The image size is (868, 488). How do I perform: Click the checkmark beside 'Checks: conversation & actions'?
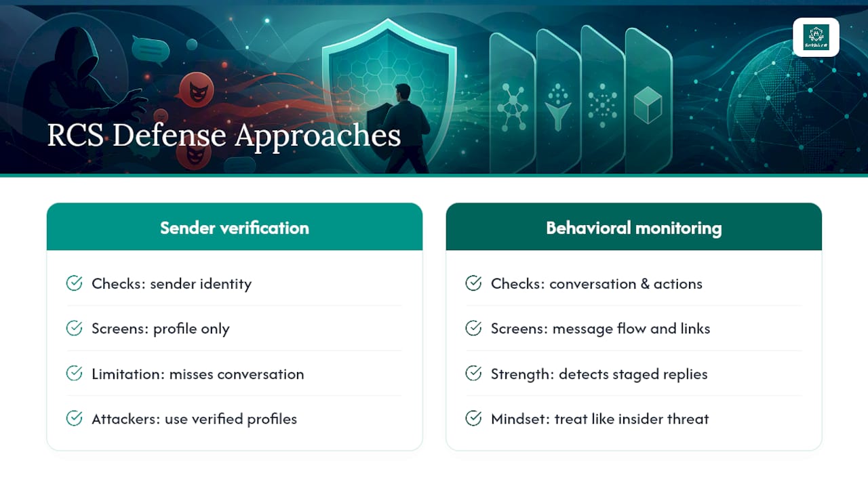pyautogui.click(x=473, y=283)
